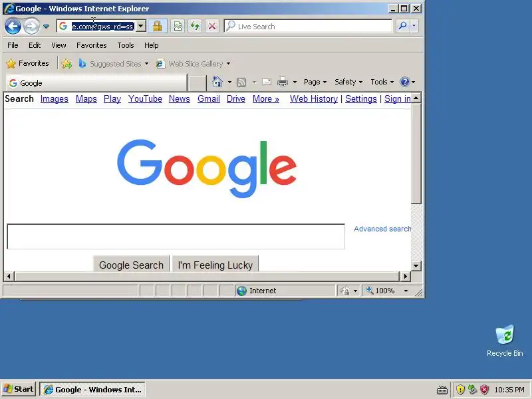This screenshot has height=399, width=532.
Task: Click the magnifier Search button
Action: click(x=402, y=26)
